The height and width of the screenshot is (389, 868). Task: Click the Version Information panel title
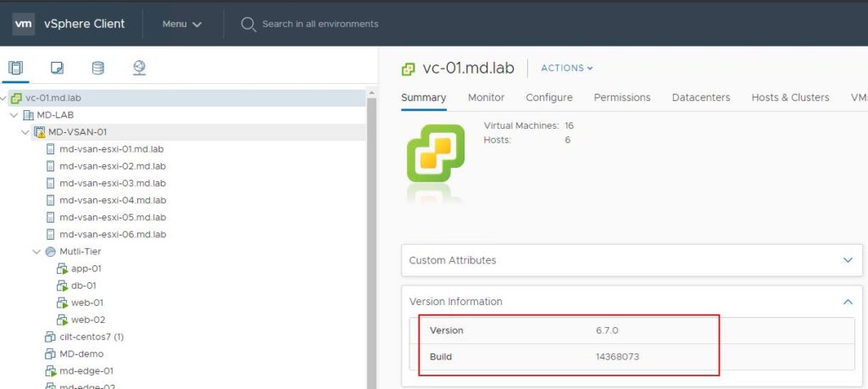pyautogui.click(x=455, y=302)
